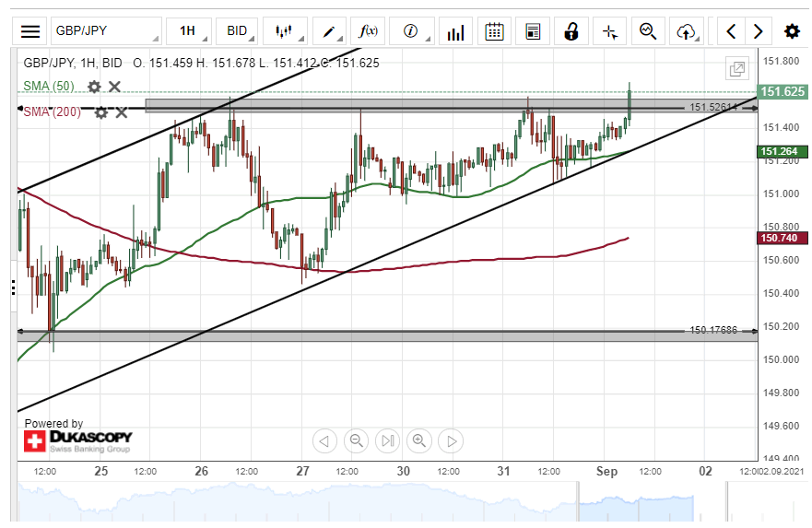Open the hamburger main menu

[x=30, y=31]
